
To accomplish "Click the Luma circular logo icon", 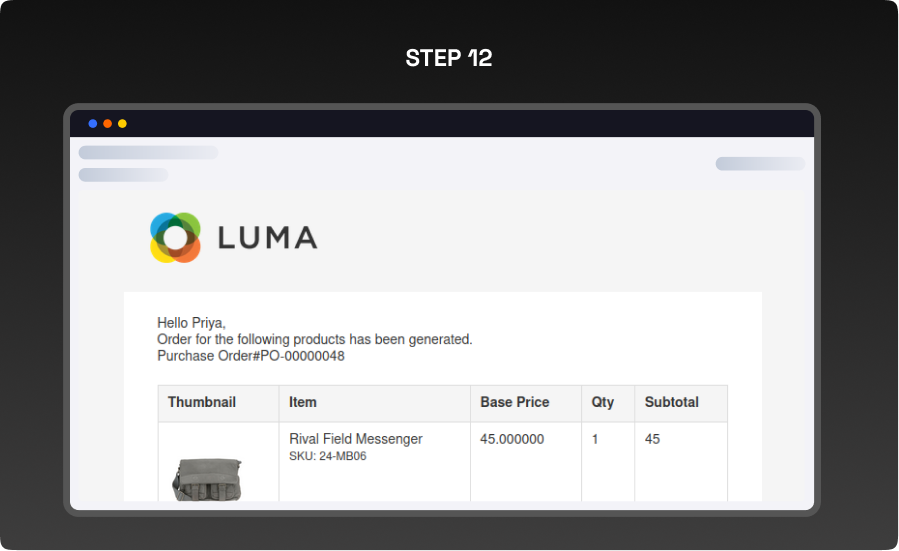I will pos(176,238).
